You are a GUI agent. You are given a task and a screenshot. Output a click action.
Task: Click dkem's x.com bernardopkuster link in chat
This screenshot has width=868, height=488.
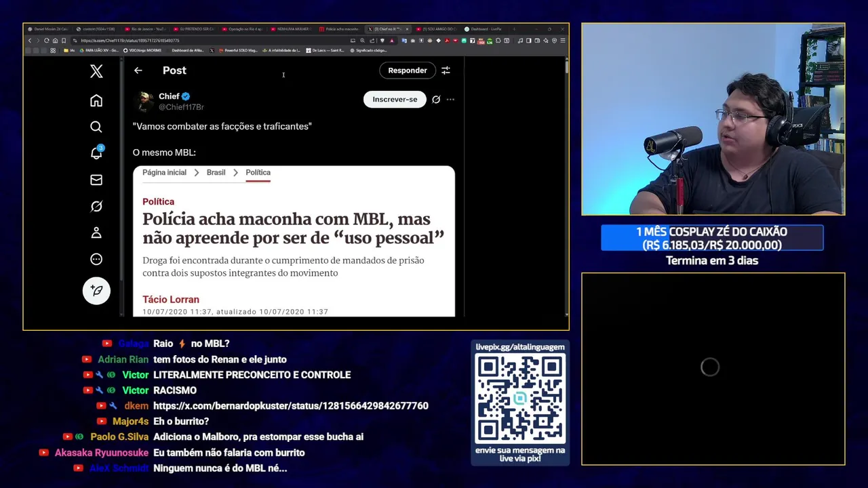point(291,405)
